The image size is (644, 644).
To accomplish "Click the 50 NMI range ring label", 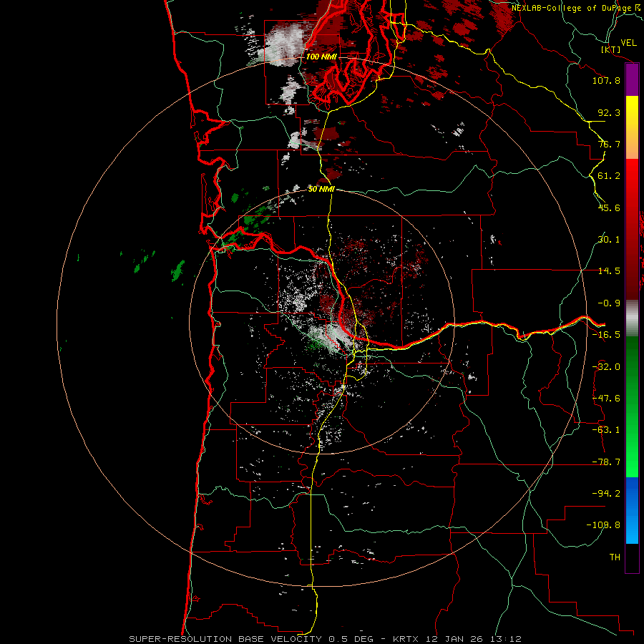I will pos(321,189).
